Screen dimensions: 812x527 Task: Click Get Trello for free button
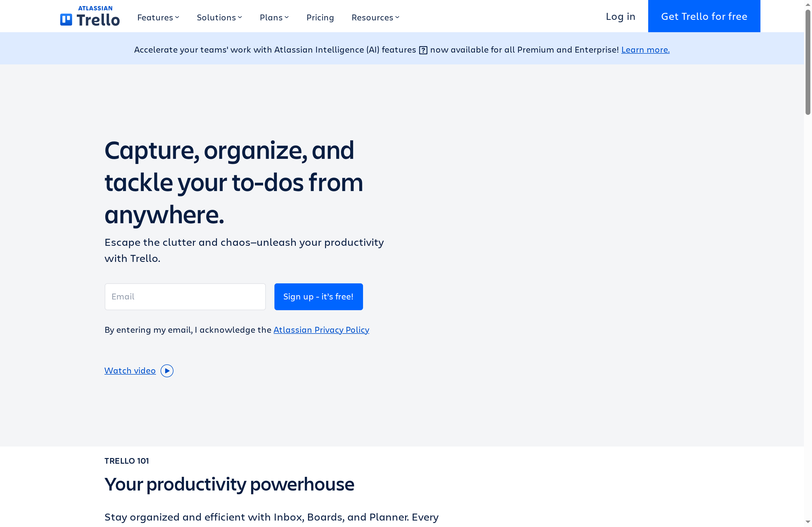[704, 16]
